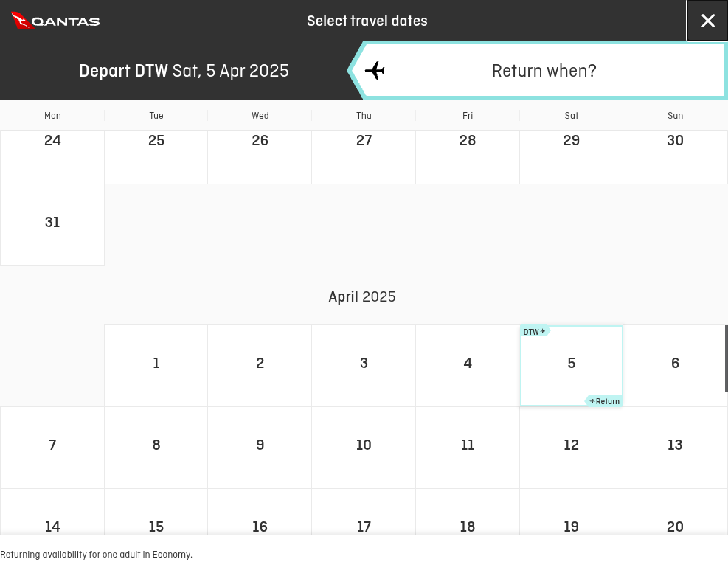This screenshot has height=573, width=728.
Task: Click the Select travel dates title
Action: point(367,21)
